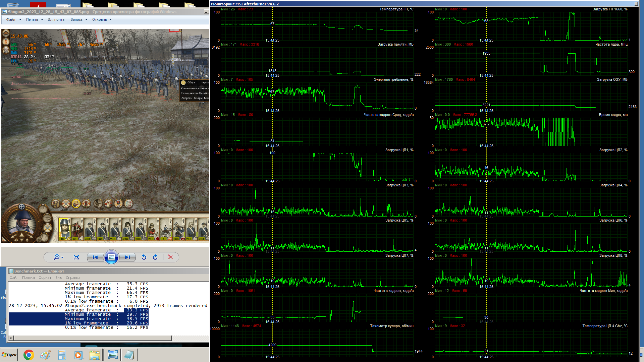The width and height of the screenshot is (644, 362).
Task: Open the Открыть dropdown
Action: coord(102,19)
